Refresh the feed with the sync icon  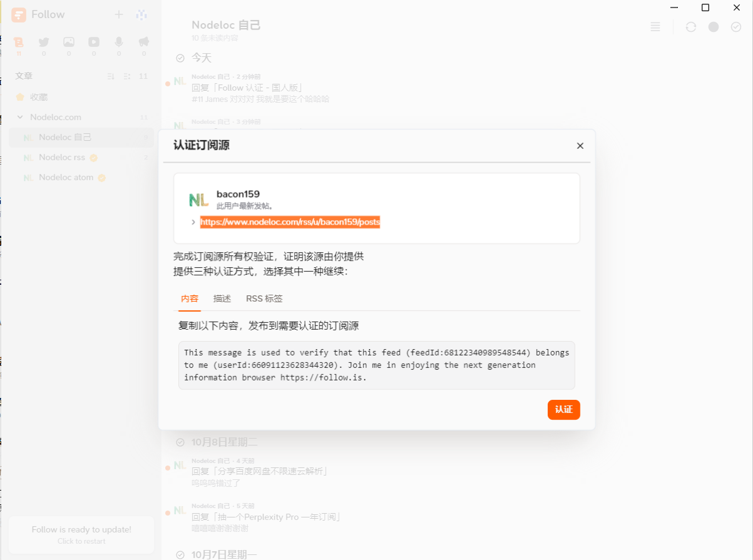tap(691, 27)
